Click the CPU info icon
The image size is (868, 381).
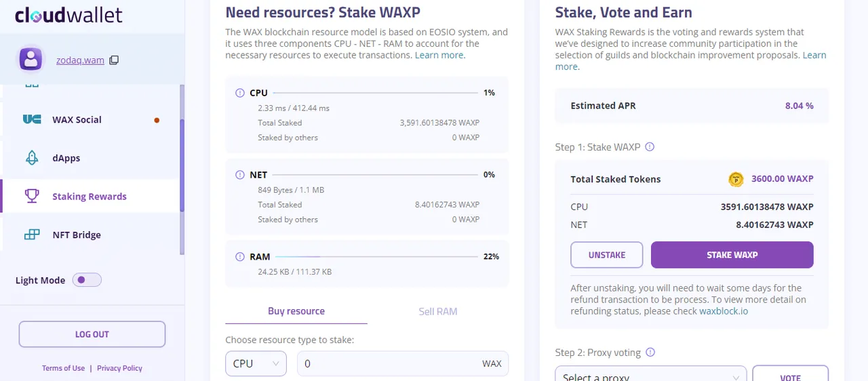pos(239,93)
